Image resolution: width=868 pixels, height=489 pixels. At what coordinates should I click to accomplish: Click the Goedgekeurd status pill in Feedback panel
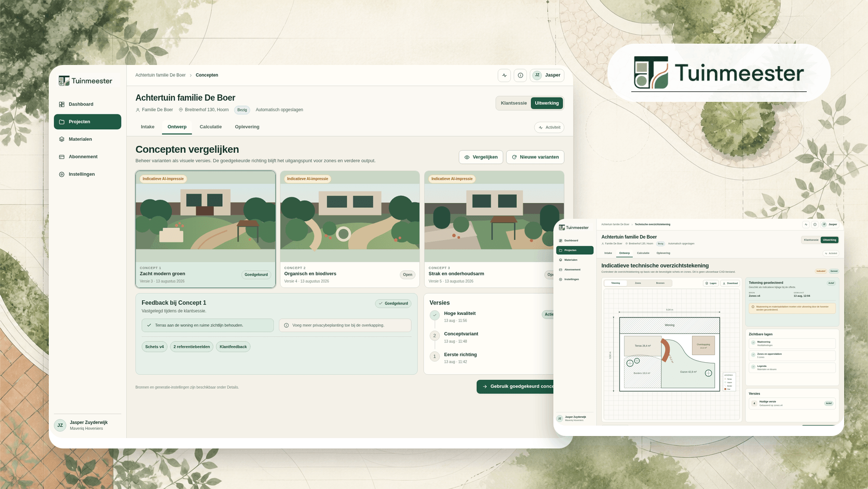393,303
